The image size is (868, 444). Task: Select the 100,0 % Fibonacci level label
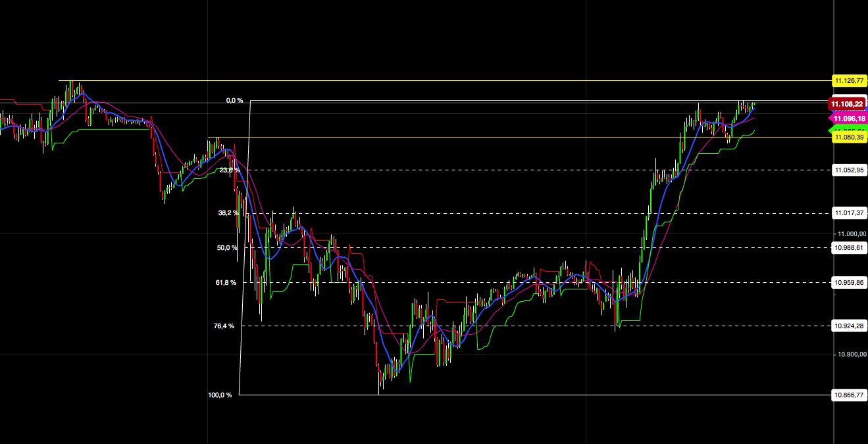[220, 395]
